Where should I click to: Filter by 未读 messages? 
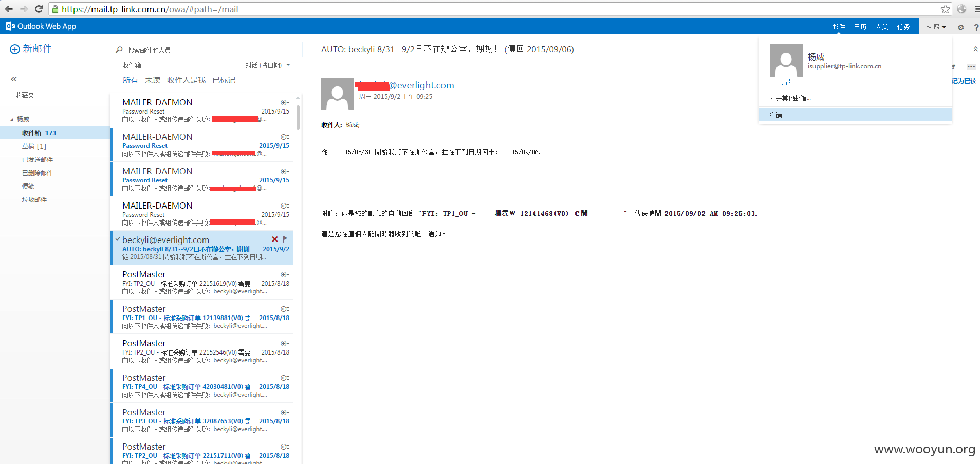point(152,80)
